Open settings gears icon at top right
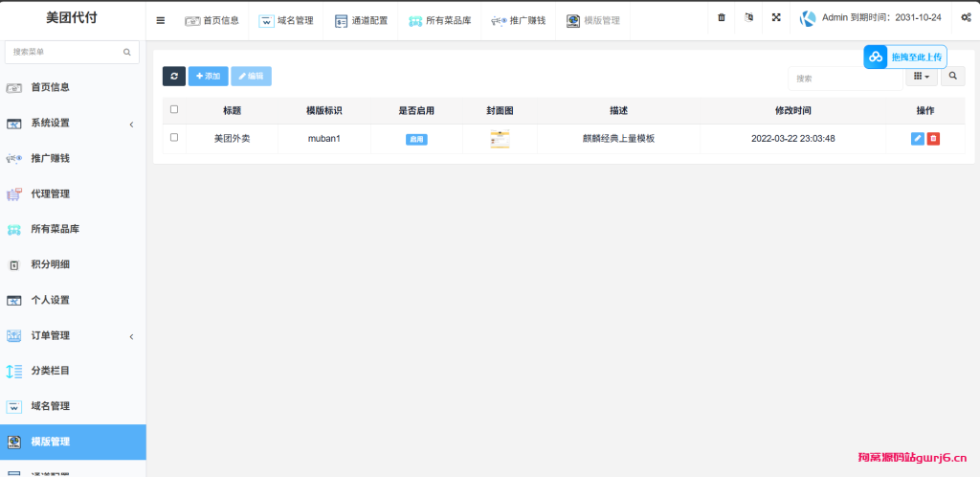The width and height of the screenshot is (980, 477). tap(966, 17)
